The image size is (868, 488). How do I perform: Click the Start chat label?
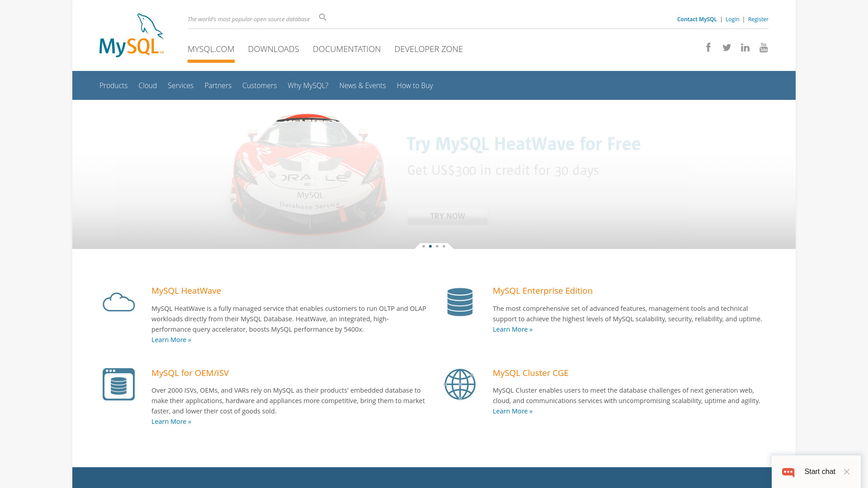pos(820,472)
